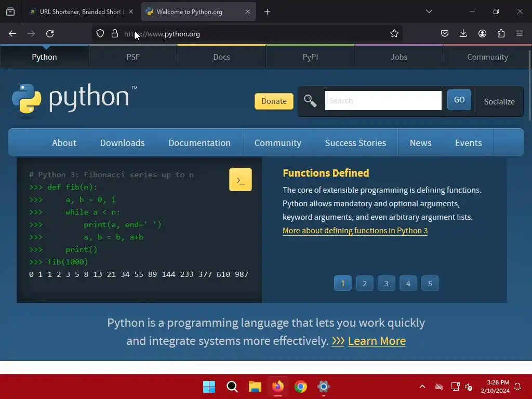
Task: Select slide 3 of the carousel
Action: coord(386,283)
